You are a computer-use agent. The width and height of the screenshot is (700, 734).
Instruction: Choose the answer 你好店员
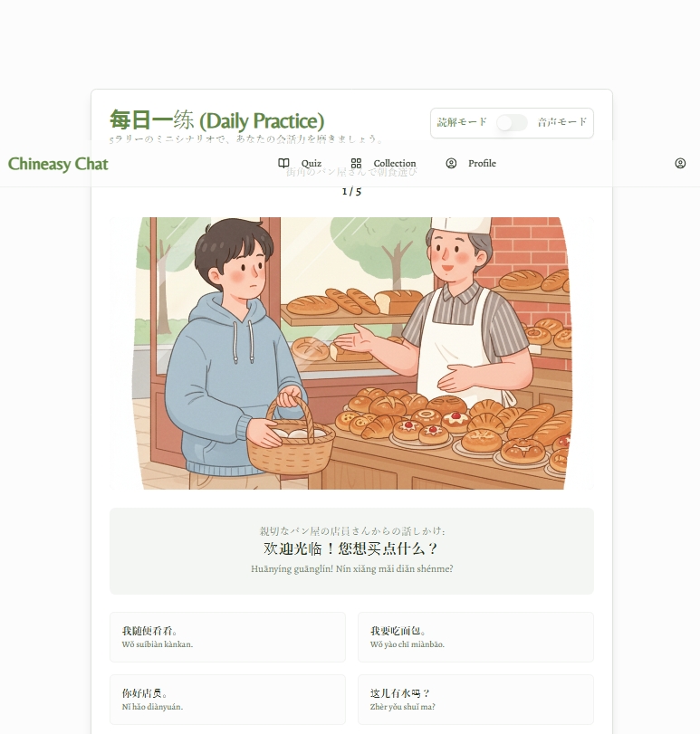tap(227, 700)
